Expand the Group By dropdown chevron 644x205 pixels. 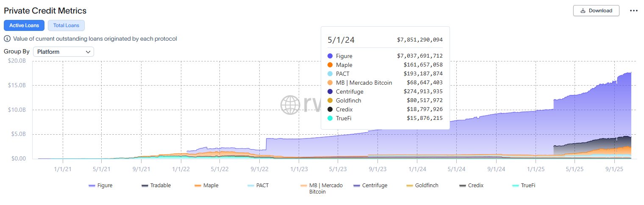pos(88,52)
